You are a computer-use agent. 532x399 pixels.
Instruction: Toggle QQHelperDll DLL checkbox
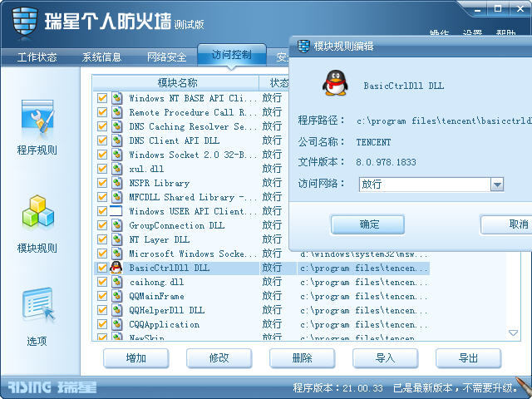102,310
